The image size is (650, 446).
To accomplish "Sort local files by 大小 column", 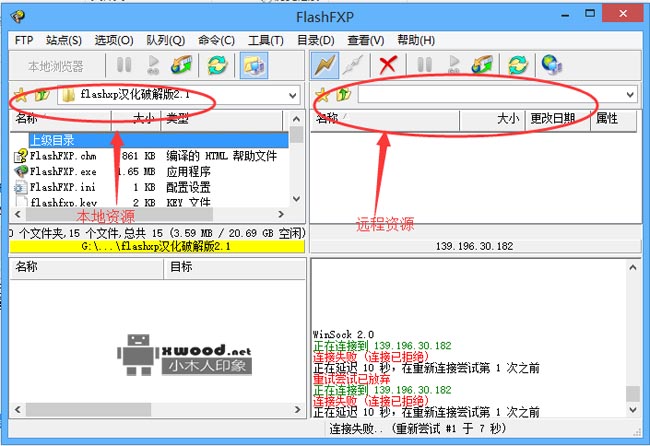I will coord(136,119).
